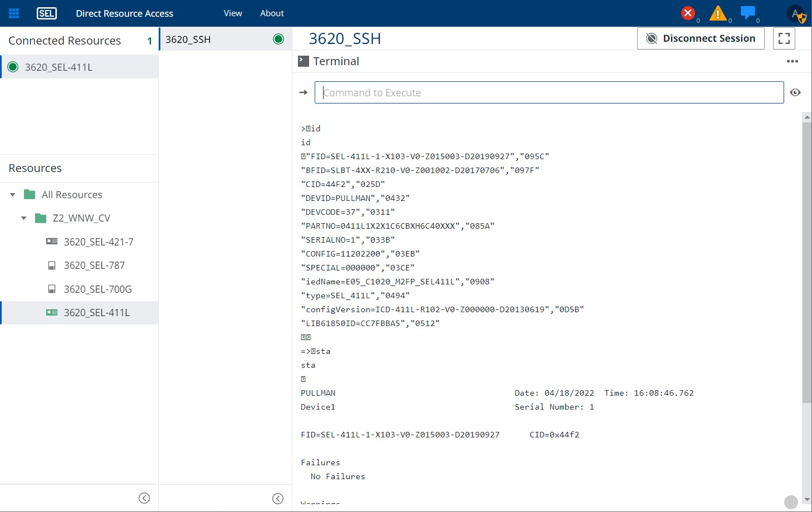Viewport: 812px width, 512px height.
Task: Click the DEVID=PULLMAN output line
Action: tap(355, 198)
